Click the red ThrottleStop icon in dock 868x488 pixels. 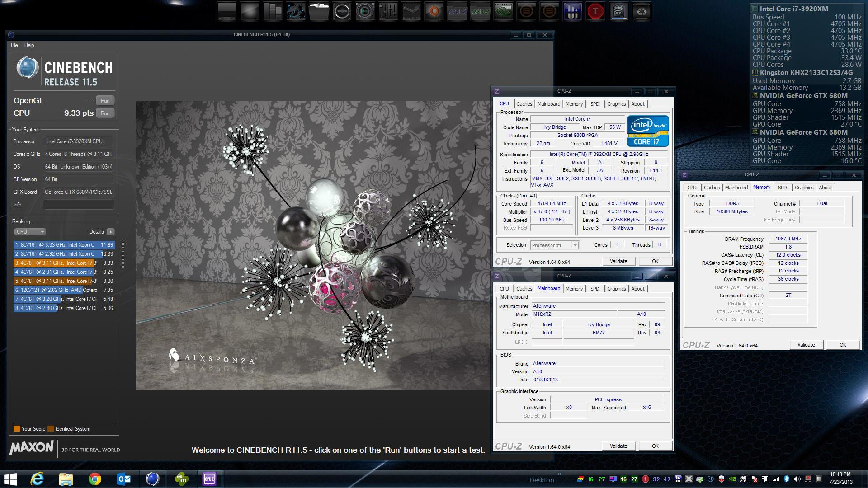(595, 12)
